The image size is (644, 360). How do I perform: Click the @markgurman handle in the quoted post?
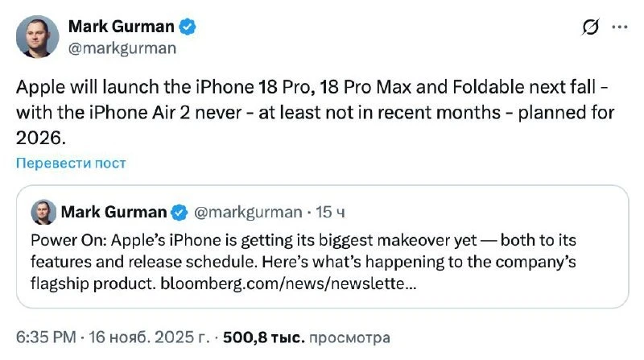pyautogui.click(x=244, y=213)
